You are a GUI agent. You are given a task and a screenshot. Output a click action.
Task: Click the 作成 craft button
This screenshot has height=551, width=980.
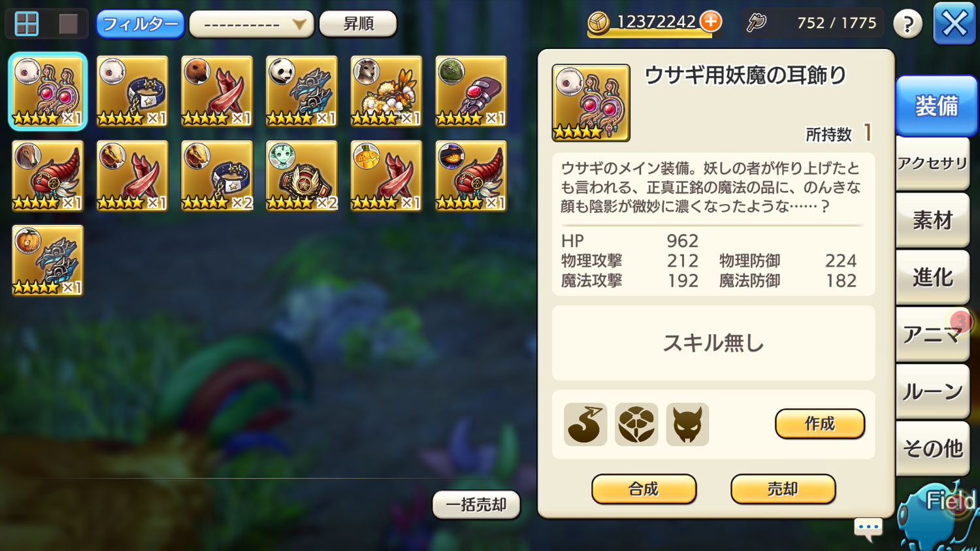tap(819, 424)
